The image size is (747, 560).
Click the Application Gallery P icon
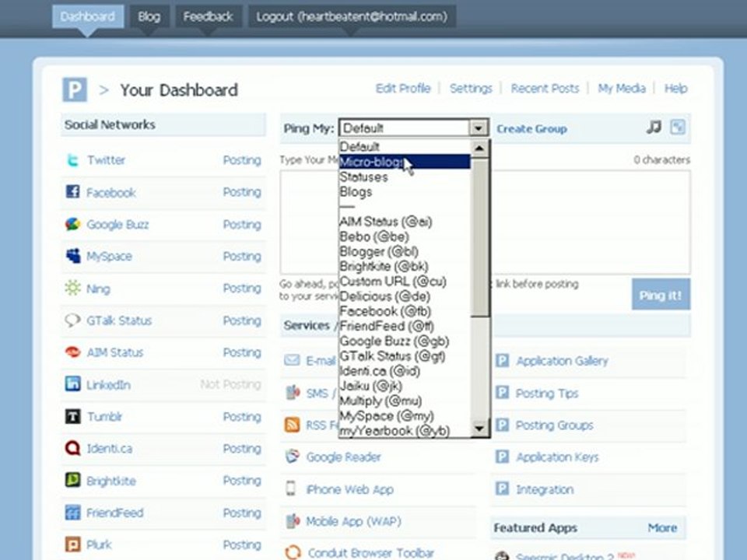coord(502,360)
